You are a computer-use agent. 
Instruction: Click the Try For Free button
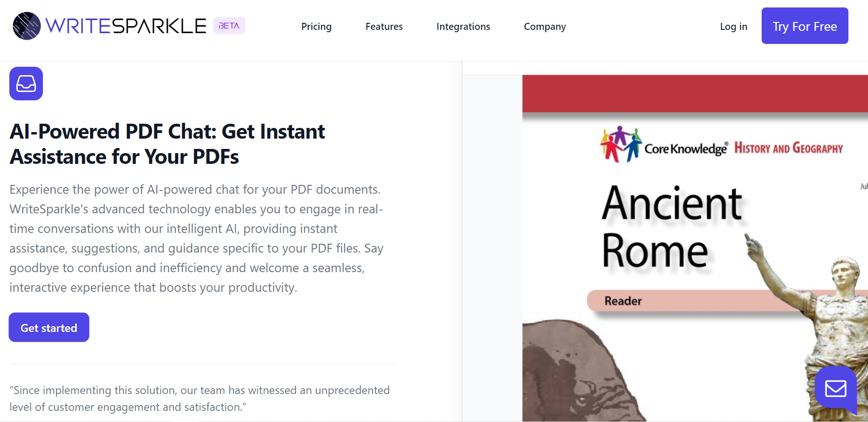click(805, 26)
